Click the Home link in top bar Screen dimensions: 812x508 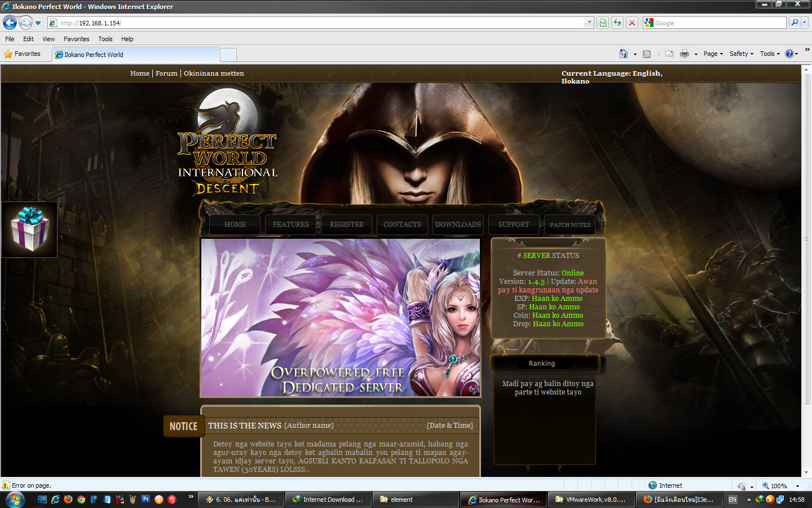click(x=140, y=73)
